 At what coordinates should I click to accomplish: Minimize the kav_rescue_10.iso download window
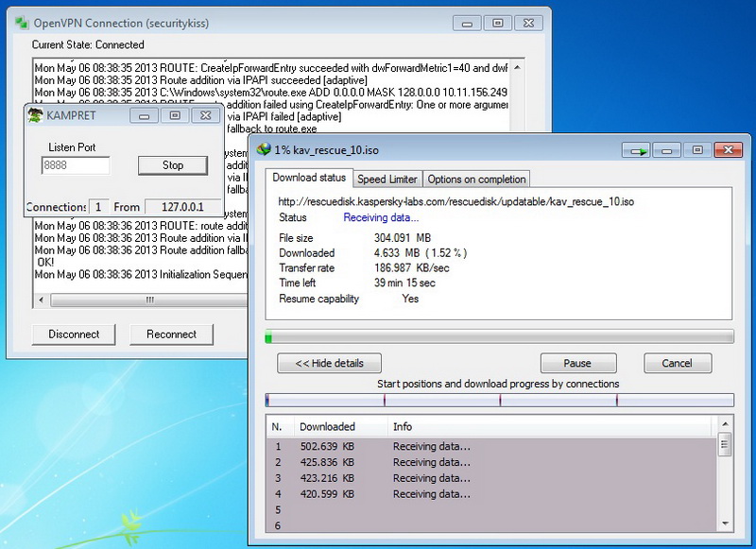point(667,150)
